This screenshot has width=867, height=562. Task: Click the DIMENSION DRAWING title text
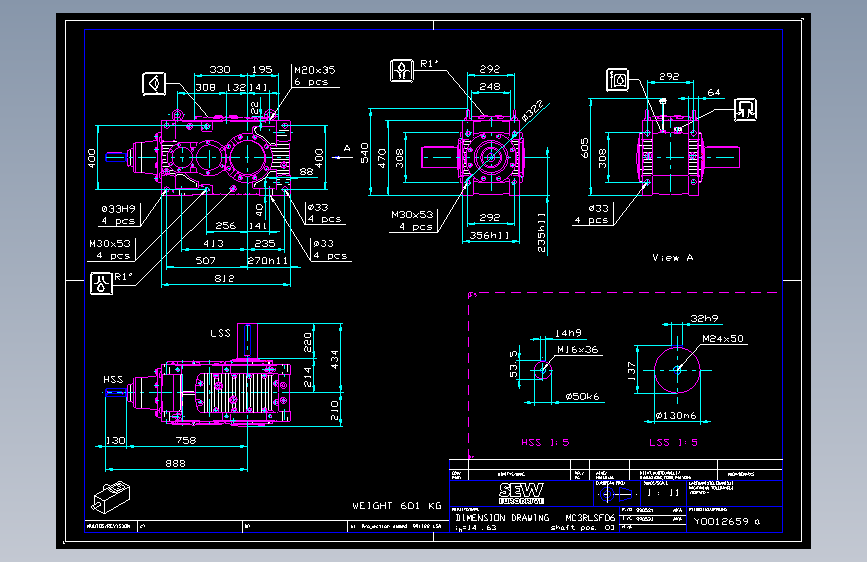pyautogui.click(x=502, y=518)
